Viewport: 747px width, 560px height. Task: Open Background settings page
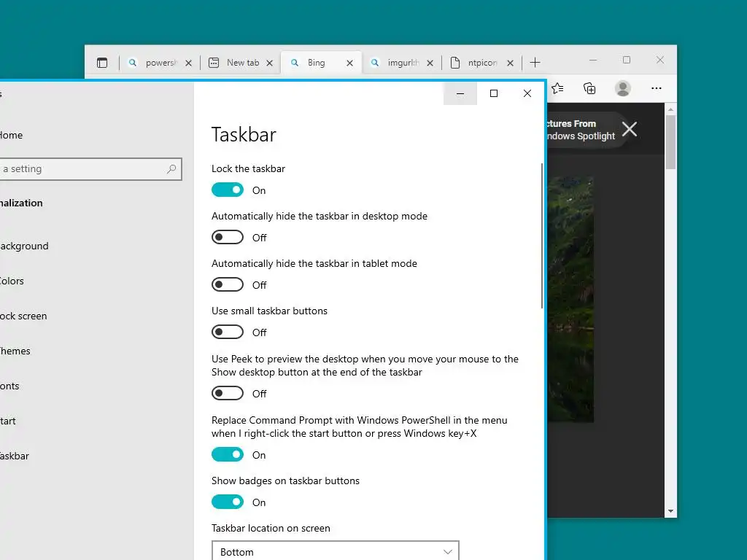click(x=24, y=246)
